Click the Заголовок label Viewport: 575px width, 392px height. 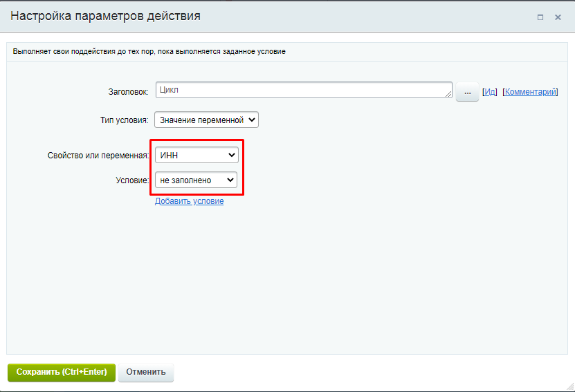point(128,92)
